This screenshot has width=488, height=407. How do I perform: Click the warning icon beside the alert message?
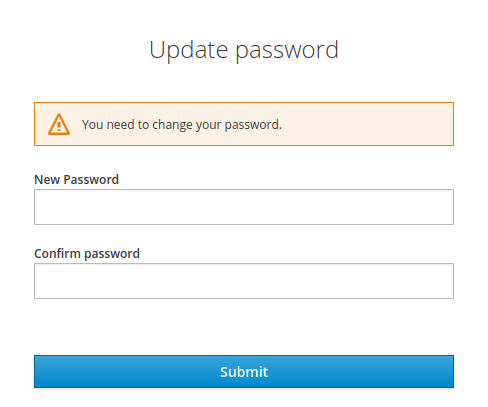click(x=59, y=124)
